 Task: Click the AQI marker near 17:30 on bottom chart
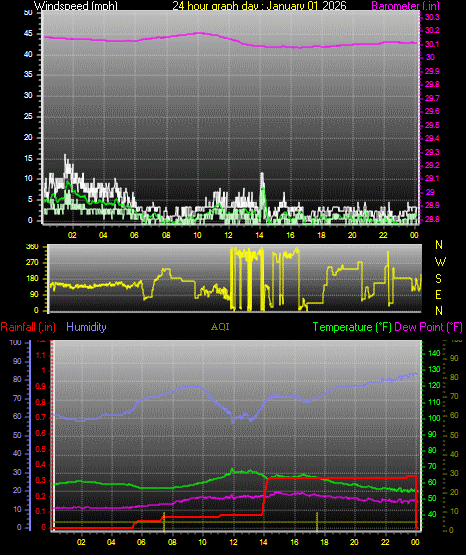tap(317, 521)
